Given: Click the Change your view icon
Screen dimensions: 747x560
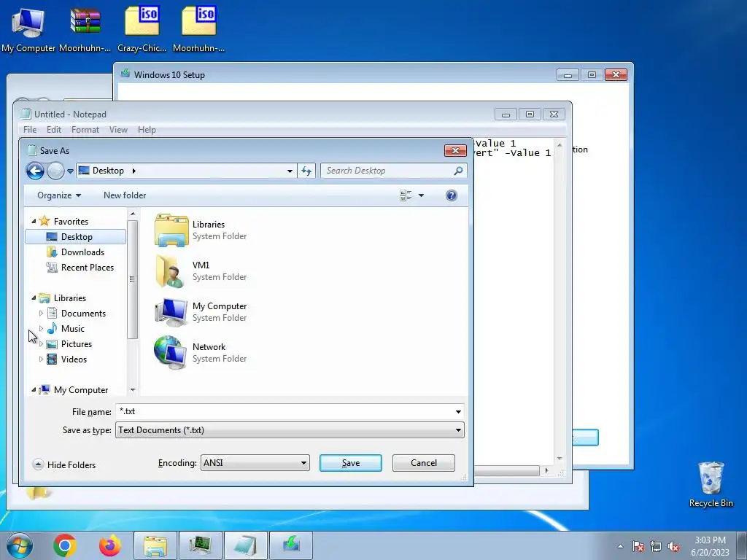Looking at the screenshot, I should click(x=406, y=195).
